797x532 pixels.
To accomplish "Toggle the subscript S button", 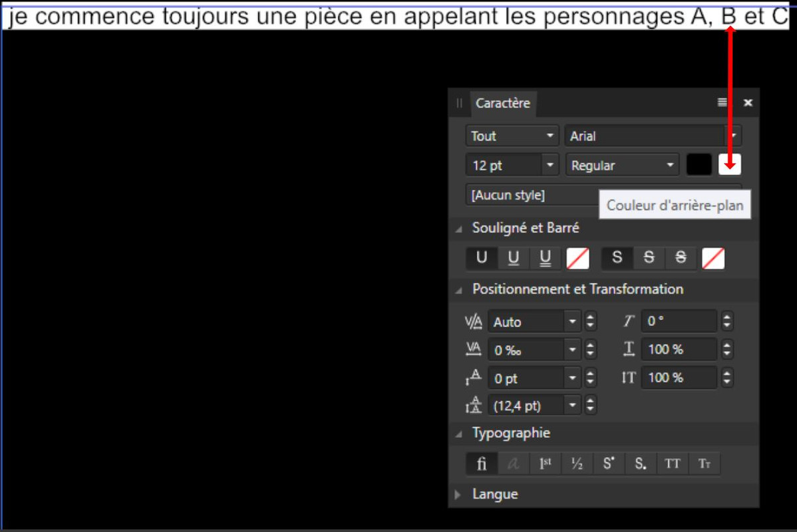I will point(641,464).
